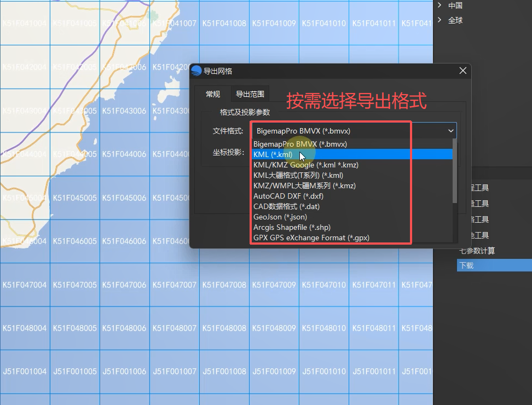Click grid cell K51F041010 on map
532x405 pixels.
pos(324,24)
